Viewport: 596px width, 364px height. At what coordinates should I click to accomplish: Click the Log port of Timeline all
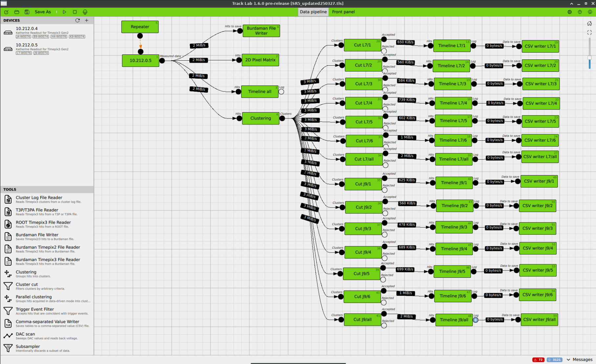(x=281, y=92)
